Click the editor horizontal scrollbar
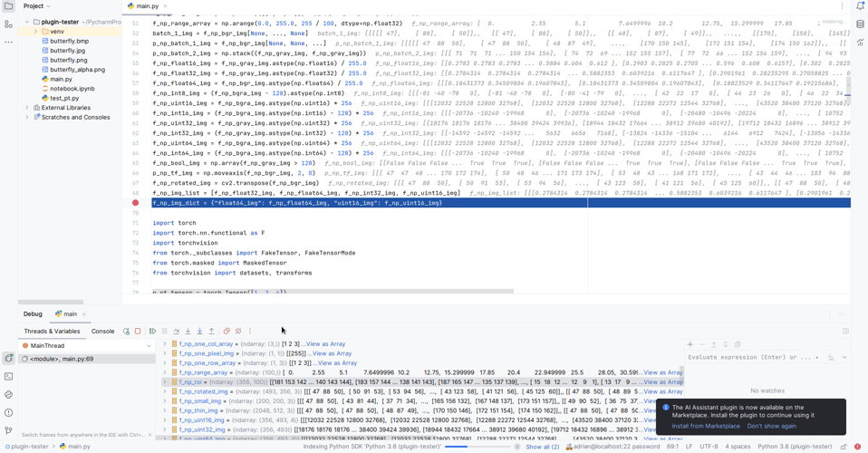Viewport: 868px width, 453px height. (x=333, y=292)
